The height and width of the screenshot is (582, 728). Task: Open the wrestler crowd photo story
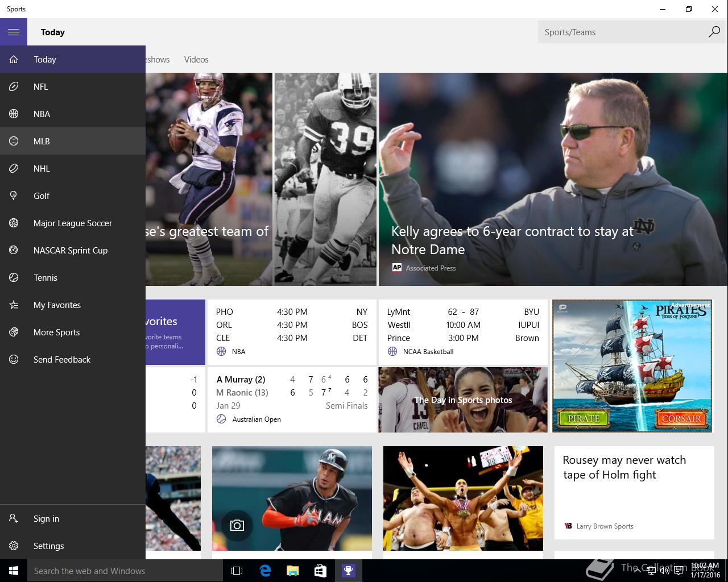(463, 498)
